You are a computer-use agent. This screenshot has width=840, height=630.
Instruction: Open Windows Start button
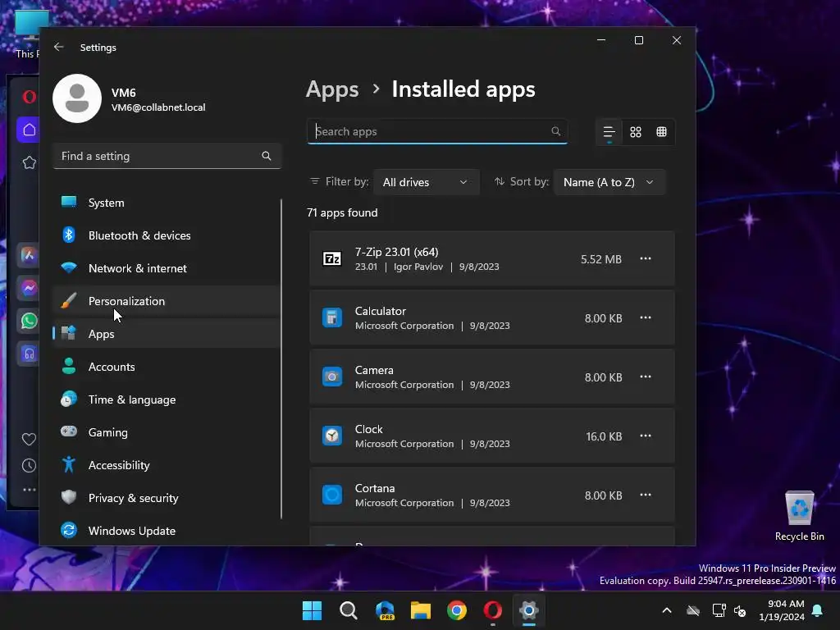click(312, 610)
